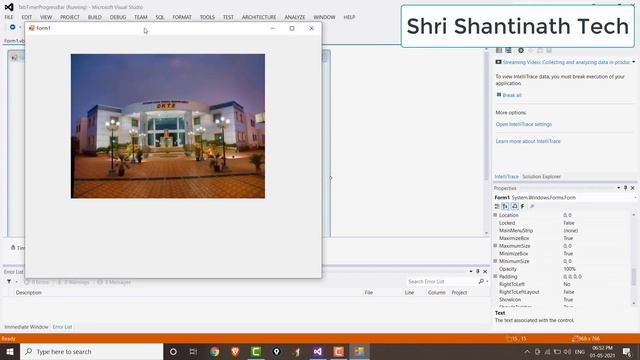This screenshot has height=360, width=640.
Task: Open notification center icon in system tray
Action: (627, 351)
